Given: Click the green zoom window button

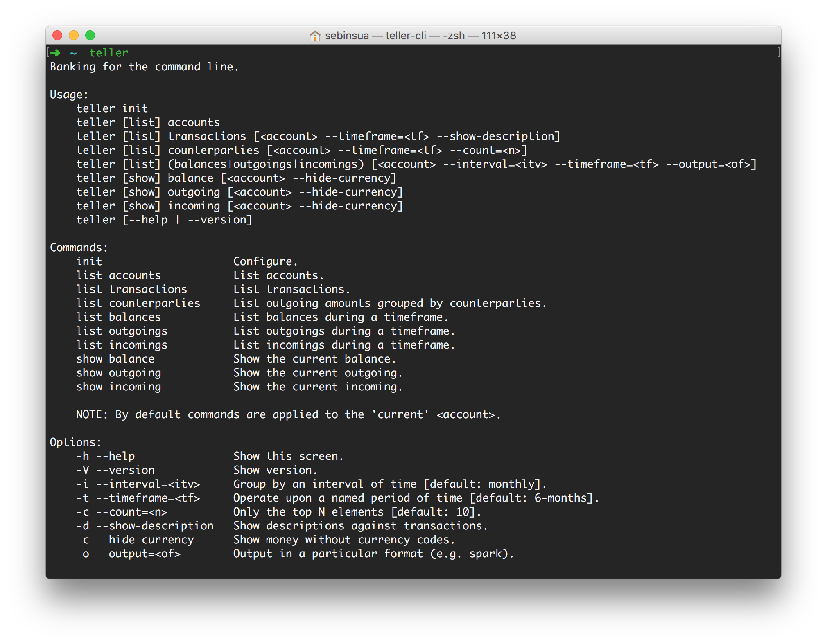Looking at the screenshot, I should [x=90, y=36].
